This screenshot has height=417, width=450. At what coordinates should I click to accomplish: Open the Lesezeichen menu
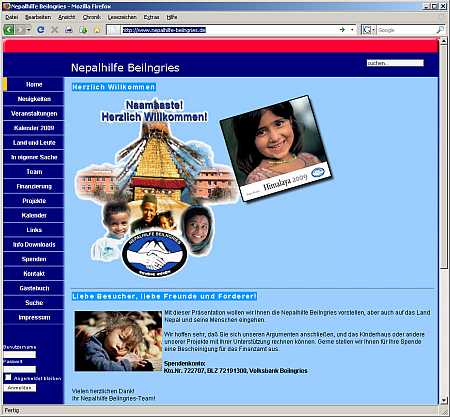pos(122,17)
